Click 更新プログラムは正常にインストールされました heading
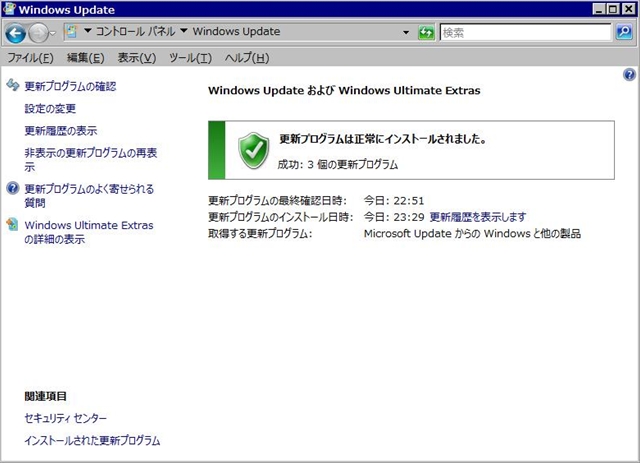The image size is (640, 463). 383,139
